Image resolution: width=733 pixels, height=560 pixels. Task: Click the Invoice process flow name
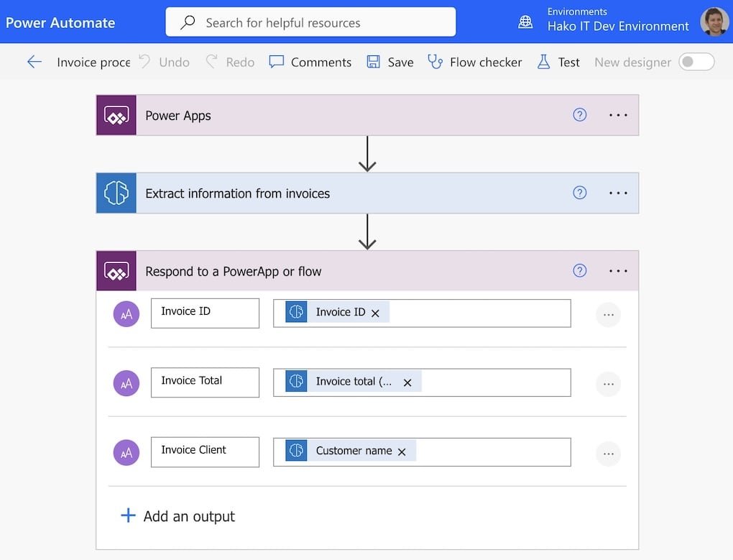click(93, 62)
